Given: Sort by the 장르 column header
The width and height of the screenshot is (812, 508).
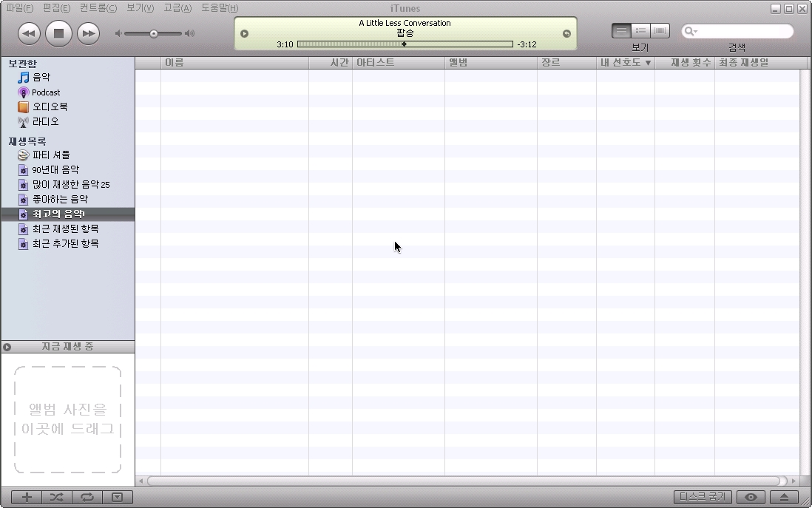Looking at the screenshot, I should (x=566, y=63).
